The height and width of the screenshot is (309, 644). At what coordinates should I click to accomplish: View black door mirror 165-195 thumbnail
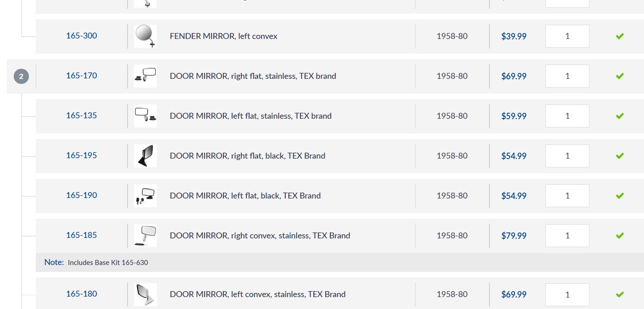click(x=145, y=156)
